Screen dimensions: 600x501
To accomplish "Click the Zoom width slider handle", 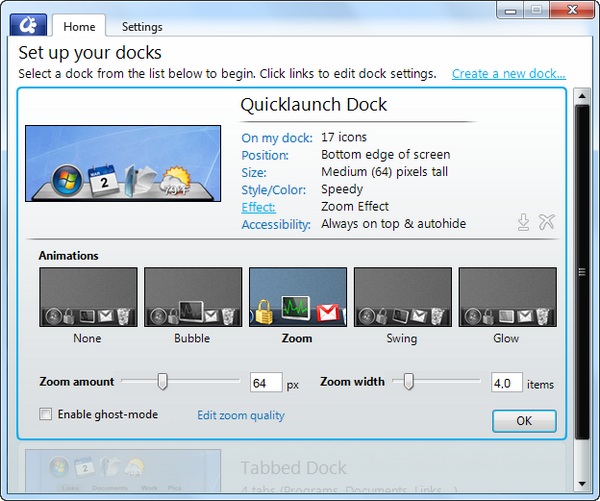I will pyautogui.click(x=409, y=381).
